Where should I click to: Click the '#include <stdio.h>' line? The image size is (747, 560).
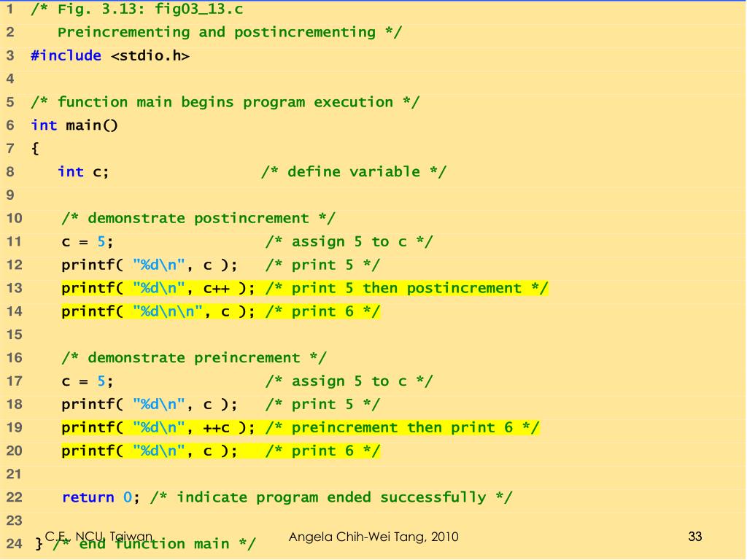pos(110,55)
